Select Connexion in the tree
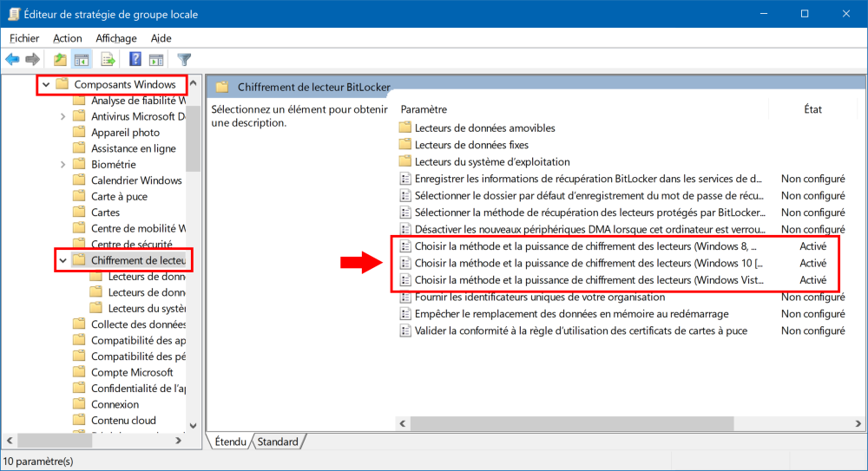Image resolution: width=868 pixels, height=471 pixels. [115, 404]
